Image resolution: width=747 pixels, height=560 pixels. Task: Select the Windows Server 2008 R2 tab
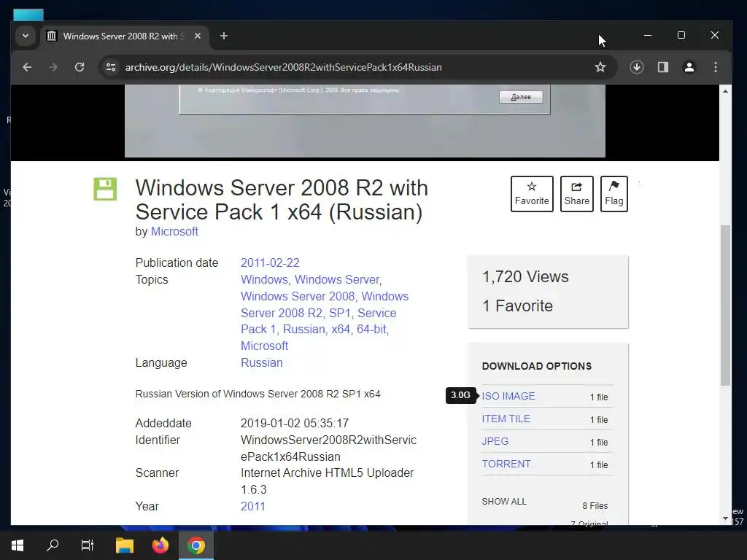tap(124, 36)
